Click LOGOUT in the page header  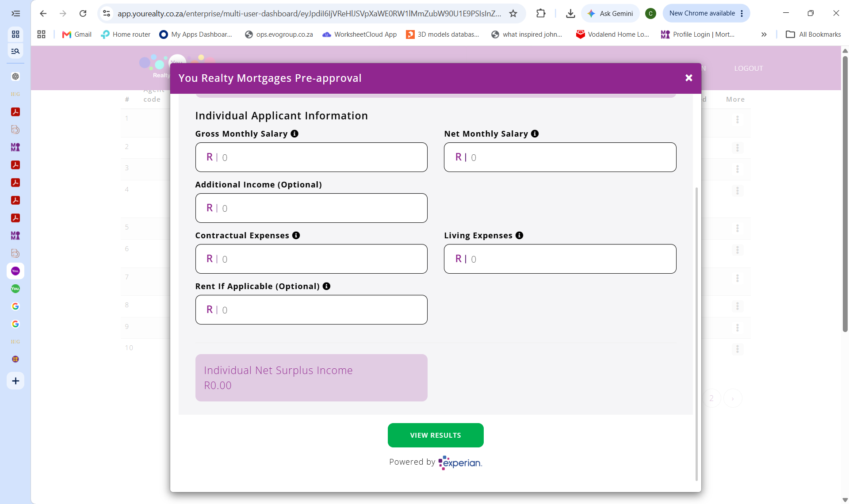(748, 68)
